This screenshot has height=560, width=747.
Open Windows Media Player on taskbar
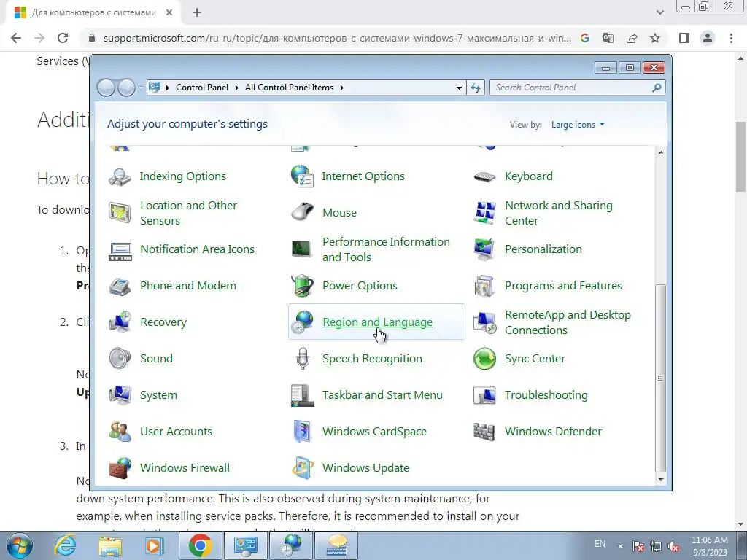pos(155,545)
